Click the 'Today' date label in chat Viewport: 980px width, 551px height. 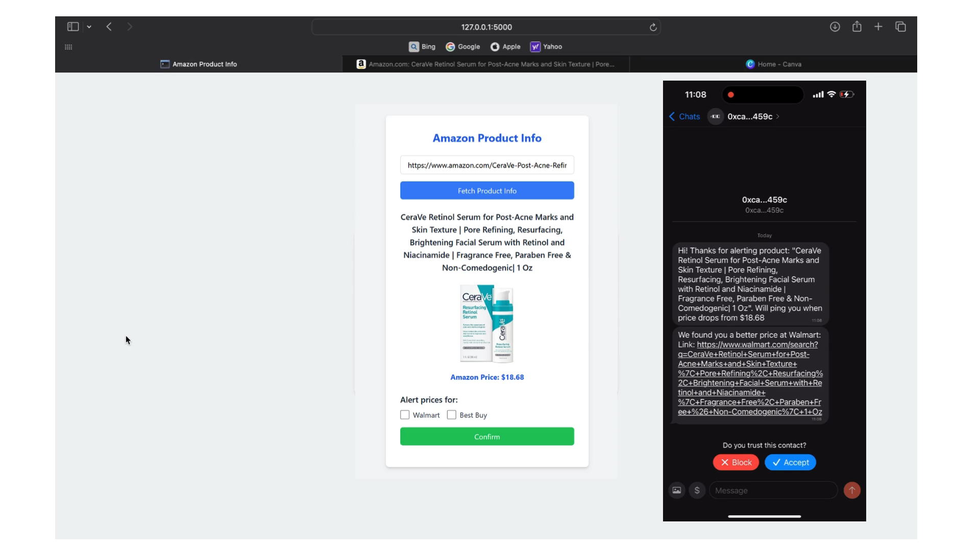click(x=764, y=235)
